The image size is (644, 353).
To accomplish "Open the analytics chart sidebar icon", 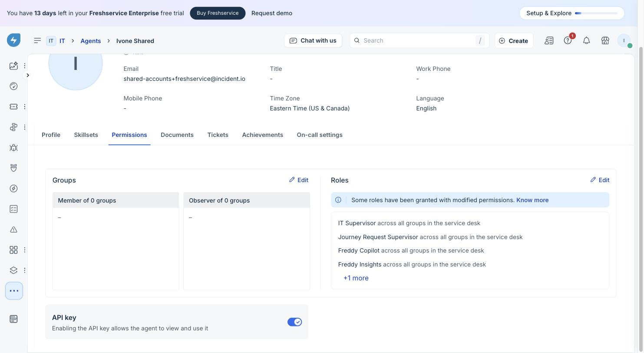I will pos(13,66).
